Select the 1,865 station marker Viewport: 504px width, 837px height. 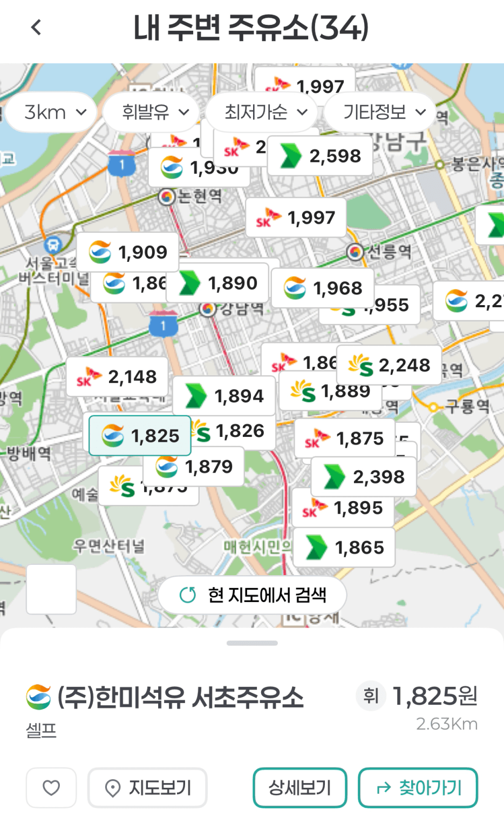344,548
